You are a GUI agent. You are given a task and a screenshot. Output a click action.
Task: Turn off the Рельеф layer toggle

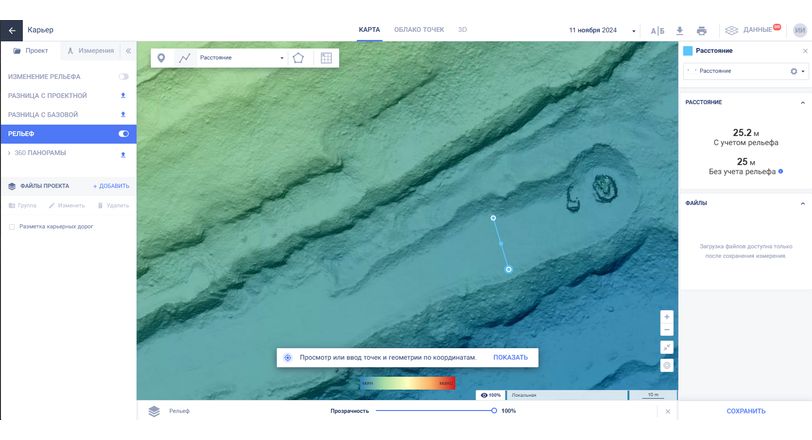(124, 133)
